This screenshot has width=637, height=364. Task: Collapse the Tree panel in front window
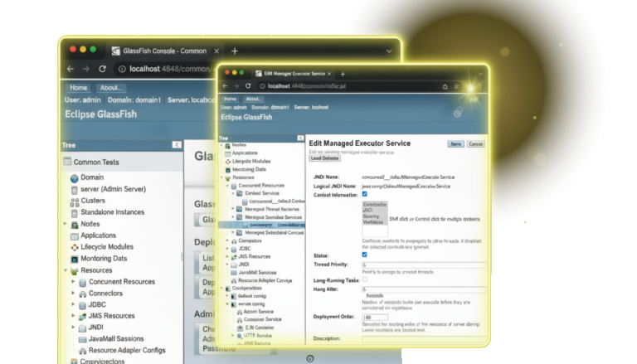[300, 138]
